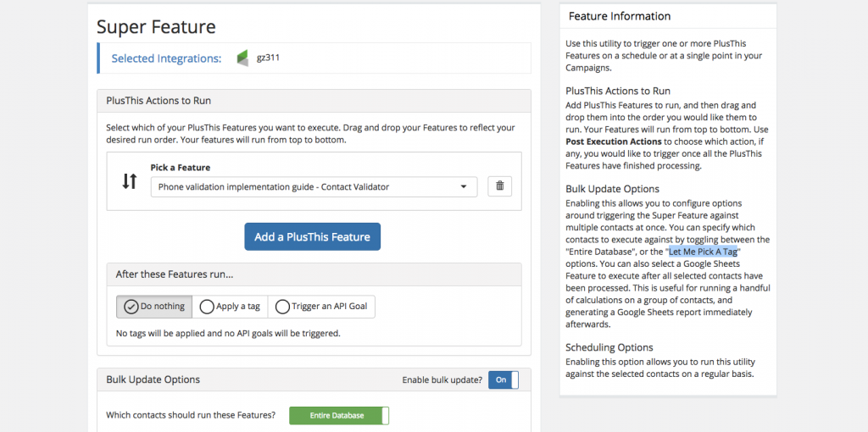The width and height of the screenshot is (868, 432).
Task: Click the Pick a Feature label
Action: click(x=181, y=168)
